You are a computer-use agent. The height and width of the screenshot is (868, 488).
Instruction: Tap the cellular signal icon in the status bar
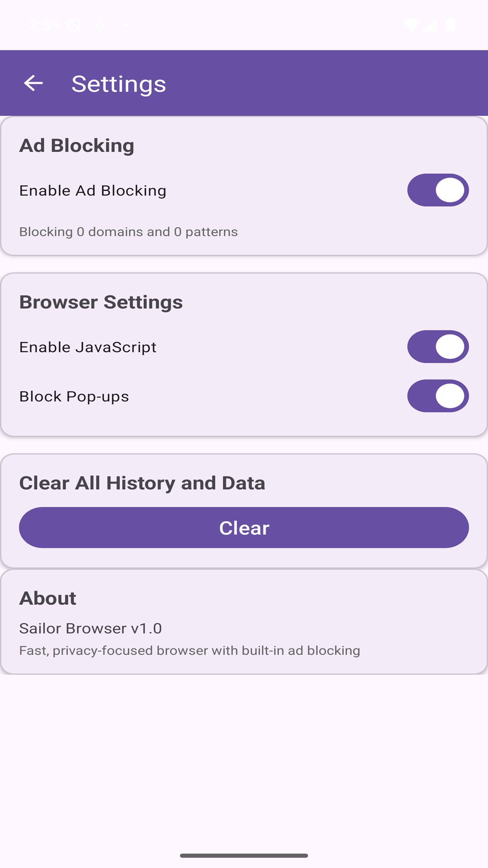click(431, 25)
